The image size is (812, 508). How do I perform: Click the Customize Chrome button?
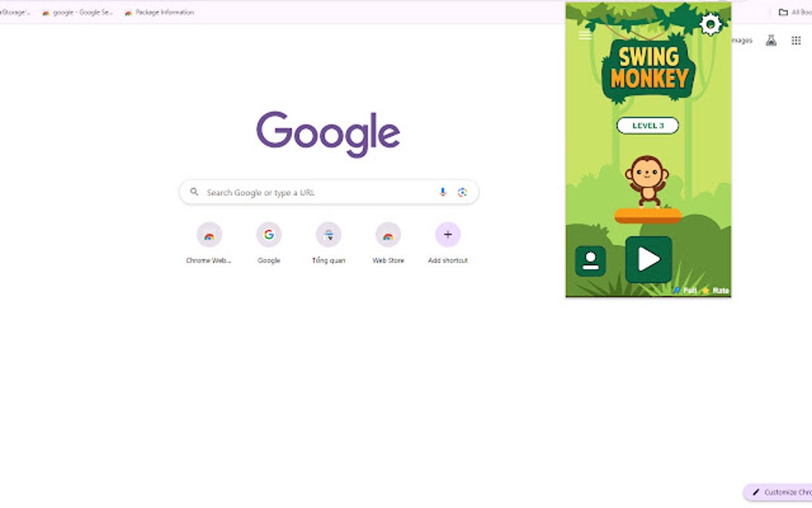pyautogui.click(x=779, y=492)
